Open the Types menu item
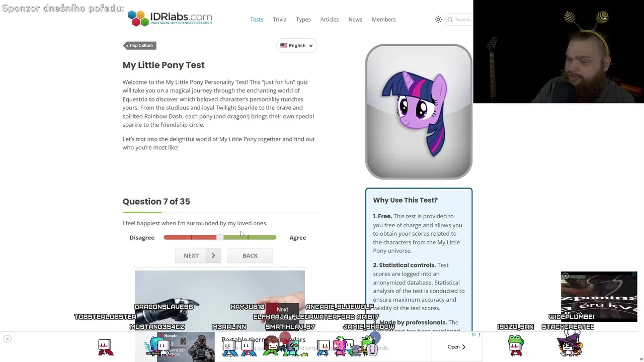This screenshot has width=644, height=362. pos(303,20)
